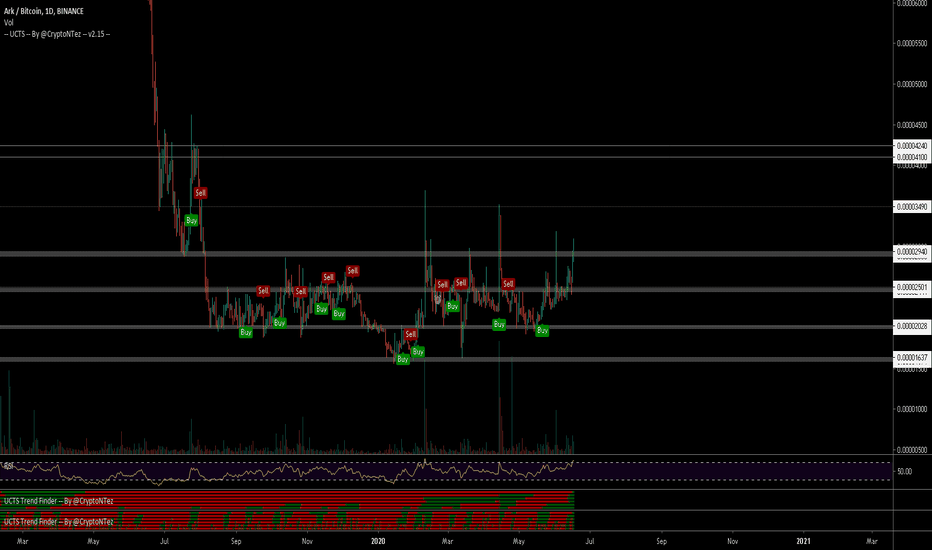Select the upper UCTS Trend Finder label

(x=58, y=501)
